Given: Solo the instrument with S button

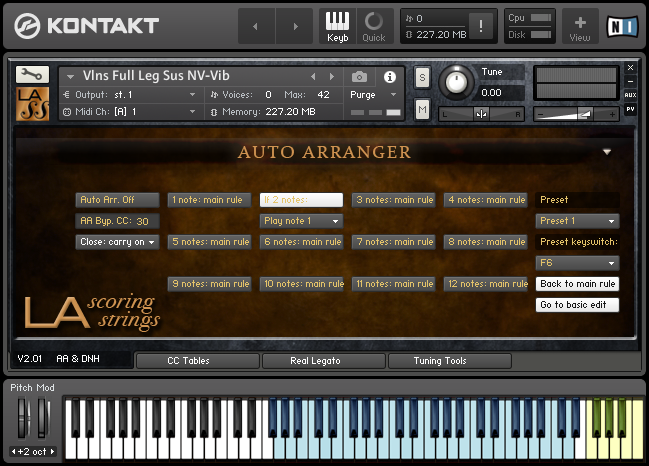Looking at the screenshot, I should pyautogui.click(x=422, y=77).
